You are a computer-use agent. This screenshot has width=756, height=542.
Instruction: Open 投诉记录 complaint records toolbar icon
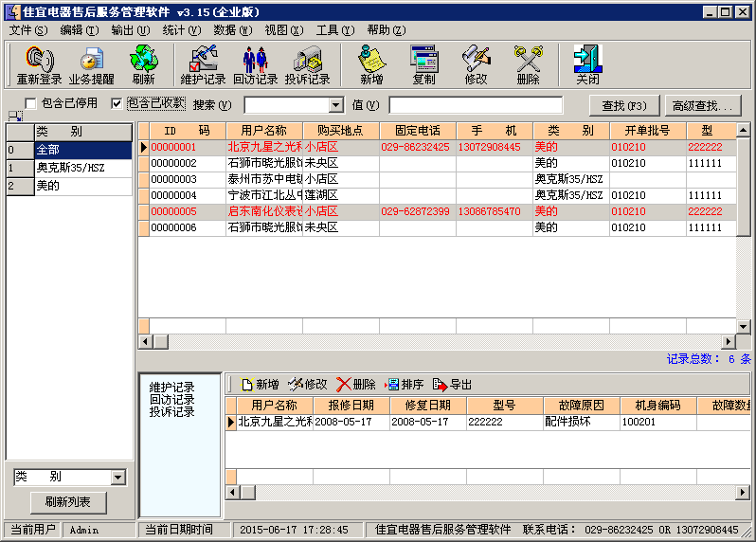coord(307,65)
